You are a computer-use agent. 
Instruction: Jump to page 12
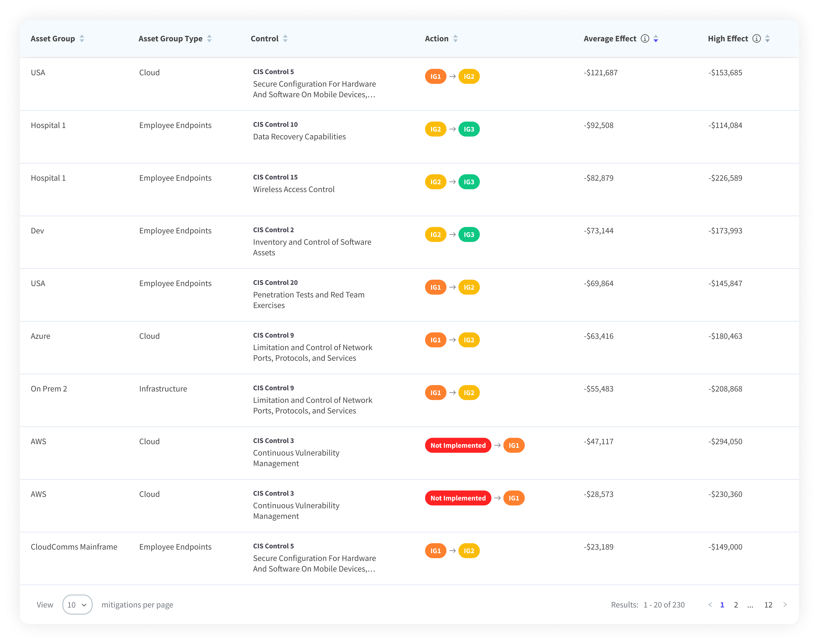click(x=768, y=605)
